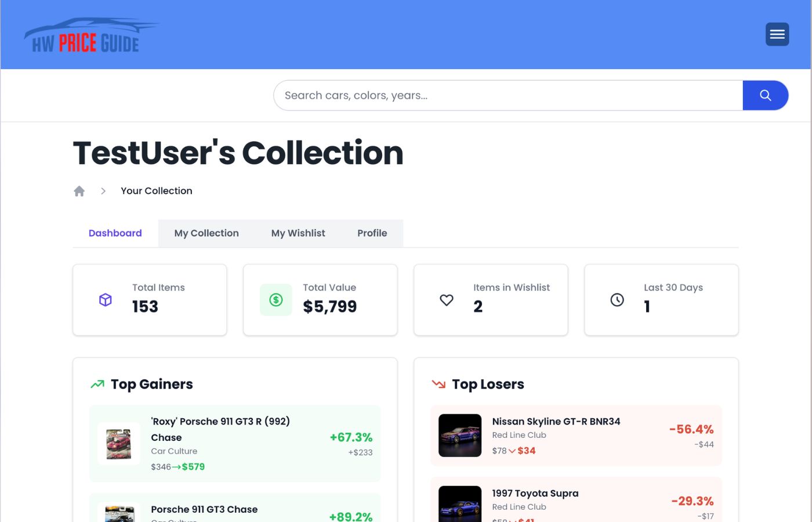812x522 pixels.
Task: Click the Top Gainers heading
Action: [152, 384]
